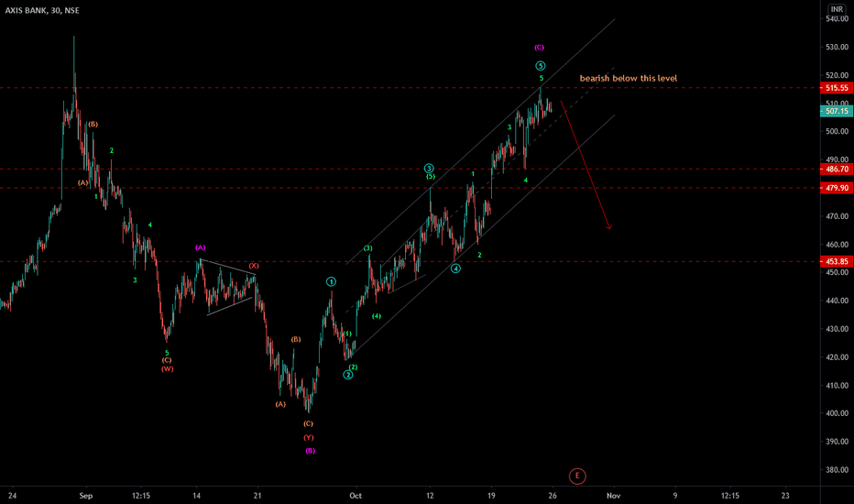Click the 470.00 price axis tick
Screen dimensions: 854x504
pos(838,216)
